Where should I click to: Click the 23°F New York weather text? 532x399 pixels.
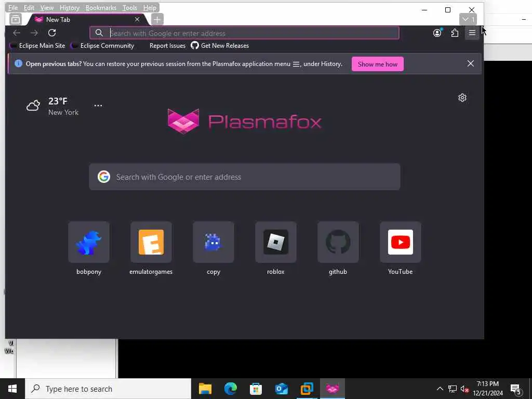point(63,106)
